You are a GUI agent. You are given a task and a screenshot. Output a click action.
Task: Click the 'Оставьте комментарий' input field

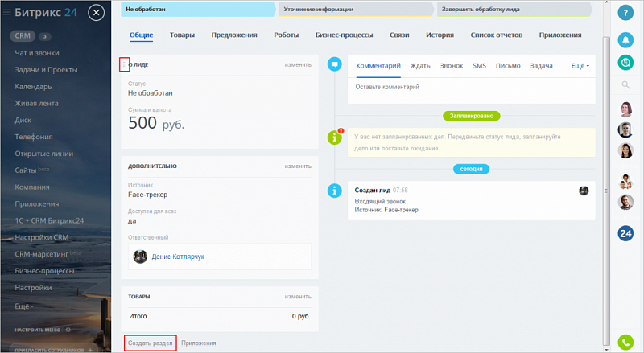click(471, 87)
